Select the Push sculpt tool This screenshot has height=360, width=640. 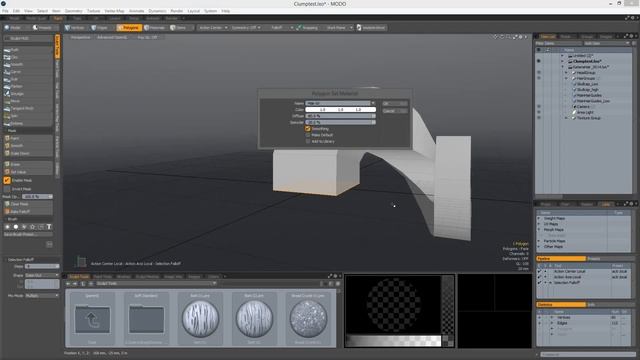pyautogui.click(x=28, y=50)
